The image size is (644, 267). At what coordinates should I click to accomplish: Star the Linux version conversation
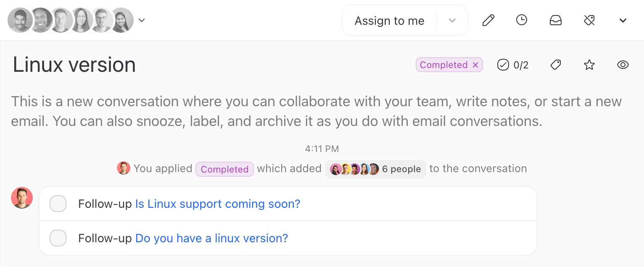click(589, 65)
